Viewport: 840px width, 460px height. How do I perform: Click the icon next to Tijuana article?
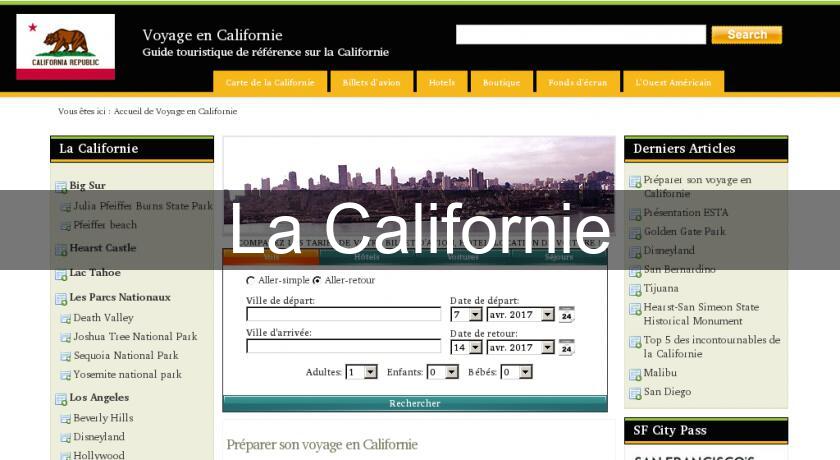point(635,289)
